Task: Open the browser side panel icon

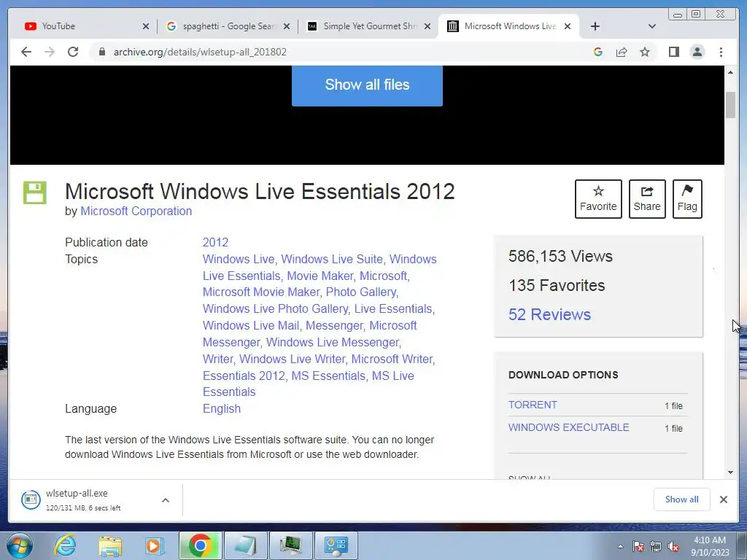Action: [673, 52]
